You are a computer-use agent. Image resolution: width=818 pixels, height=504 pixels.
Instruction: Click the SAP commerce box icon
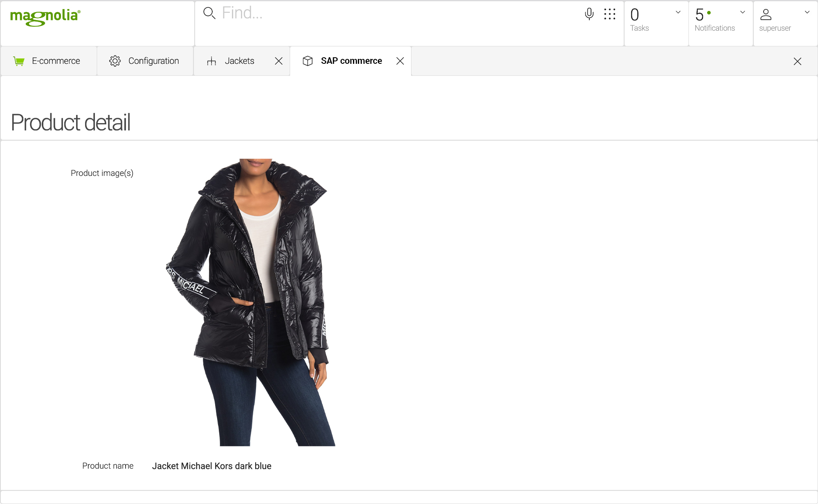point(308,61)
